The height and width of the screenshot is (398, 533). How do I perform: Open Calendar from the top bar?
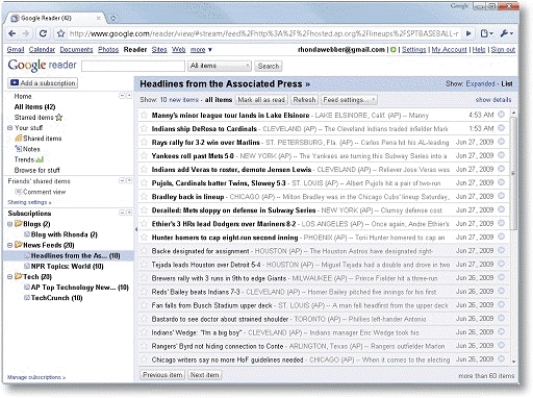point(42,50)
